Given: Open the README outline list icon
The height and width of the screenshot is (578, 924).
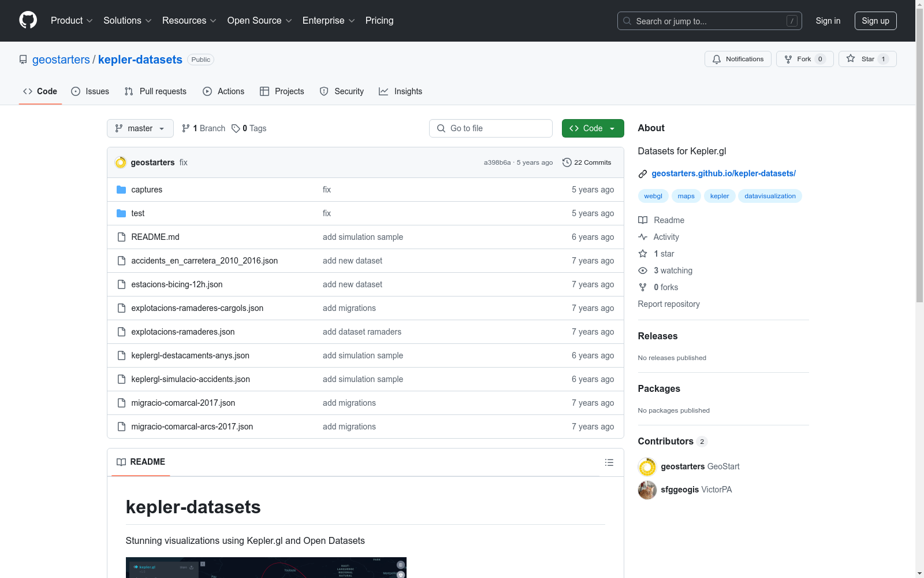Looking at the screenshot, I should [x=609, y=462].
